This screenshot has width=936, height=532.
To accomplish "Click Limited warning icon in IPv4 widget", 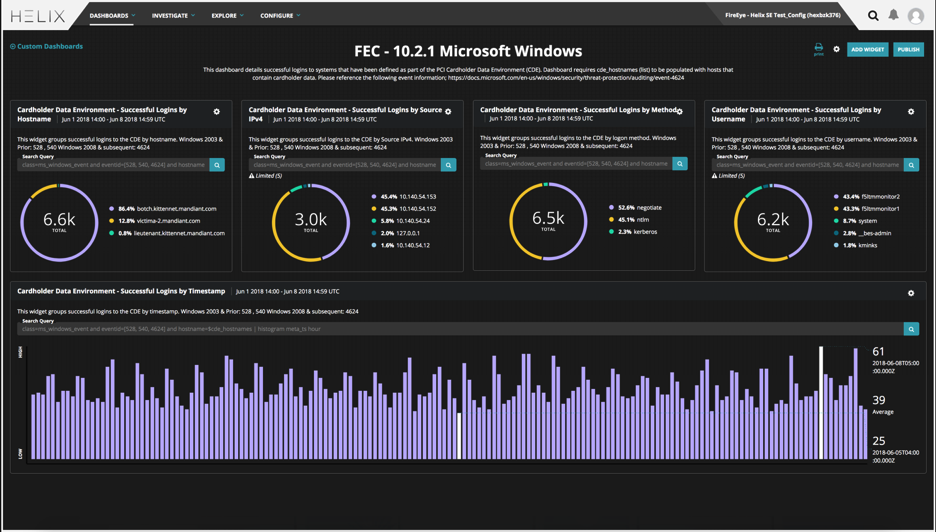I will click(x=251, y=176).
